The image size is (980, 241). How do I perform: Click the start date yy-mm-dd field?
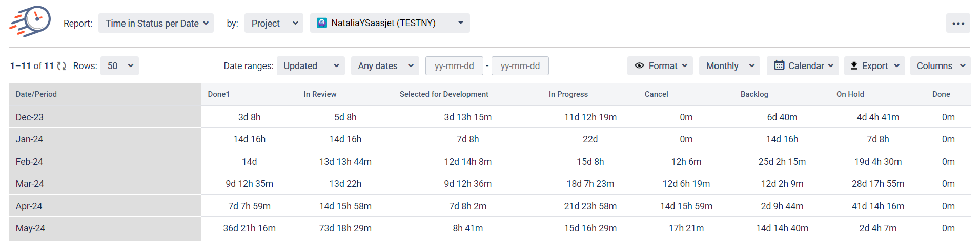click(x=454, y=65)
